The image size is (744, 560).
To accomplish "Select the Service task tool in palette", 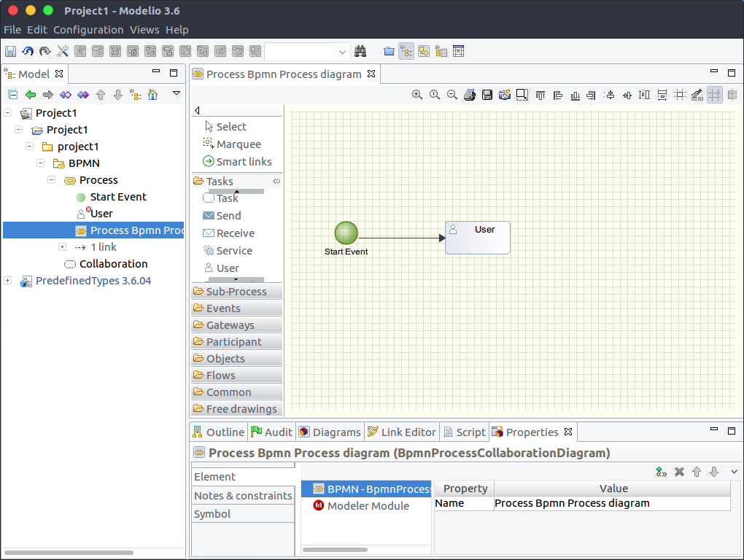I will click(233, 251).
